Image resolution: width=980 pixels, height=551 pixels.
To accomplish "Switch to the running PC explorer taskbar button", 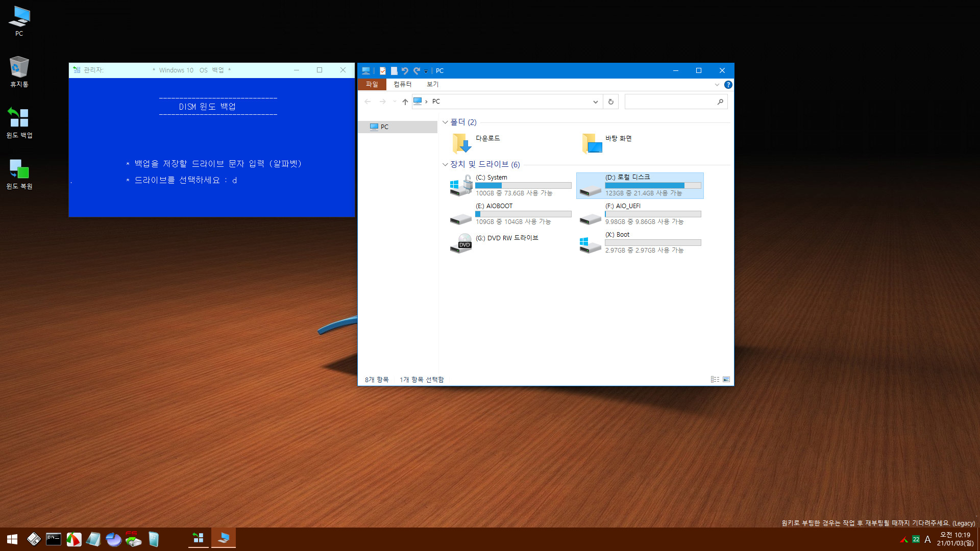I will pyautogui.click(x=224, y=538).
